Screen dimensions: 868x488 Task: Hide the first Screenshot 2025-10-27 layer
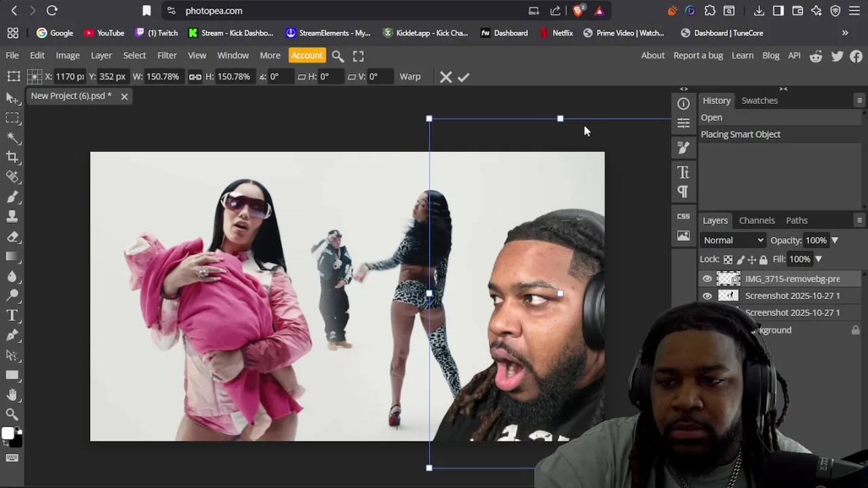click(707, 296)
